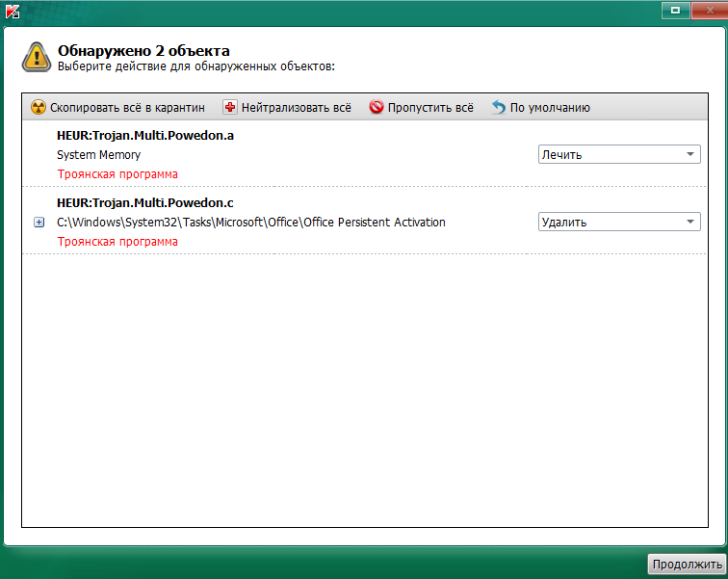Click the C:\Windows\System32\Tasks path text

coord(250,223)
